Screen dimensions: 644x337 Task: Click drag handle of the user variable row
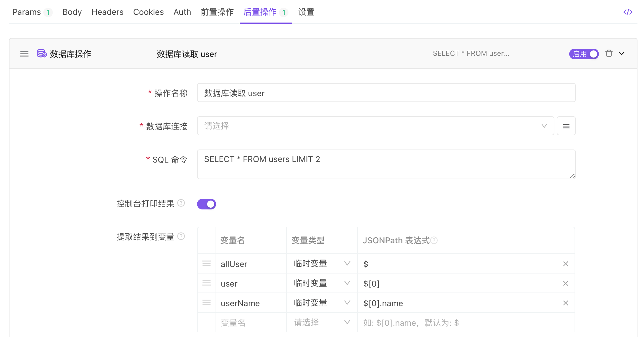click(207, 283)
